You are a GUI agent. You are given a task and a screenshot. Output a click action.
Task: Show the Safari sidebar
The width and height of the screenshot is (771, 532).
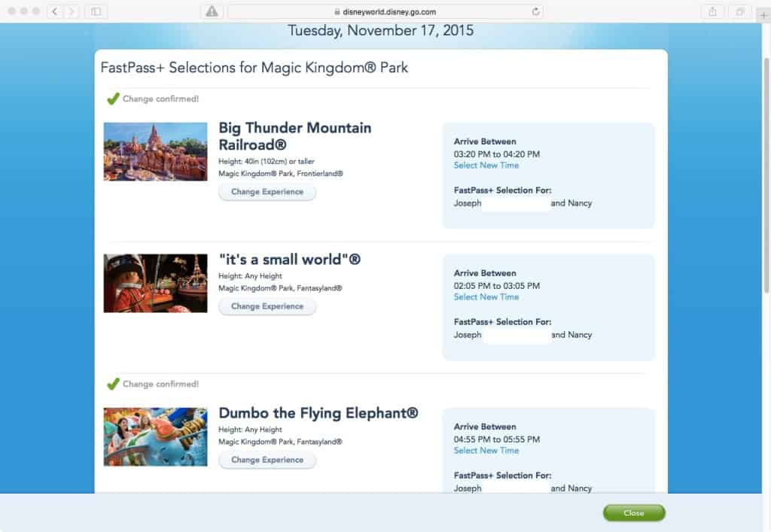coord(96,11)
